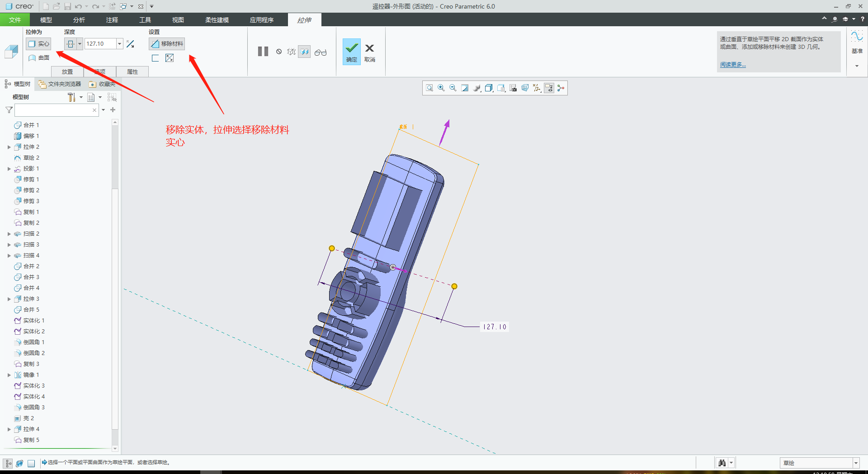Screen dimensions: 868x474
Task: Click the flip depth direction icon
Action: coord(130,44)
